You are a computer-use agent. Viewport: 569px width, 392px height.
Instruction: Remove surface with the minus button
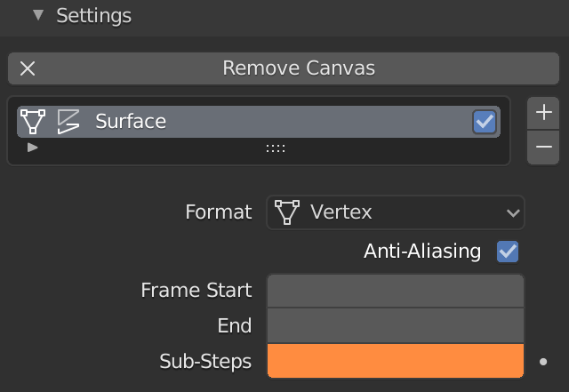point(543,147)
